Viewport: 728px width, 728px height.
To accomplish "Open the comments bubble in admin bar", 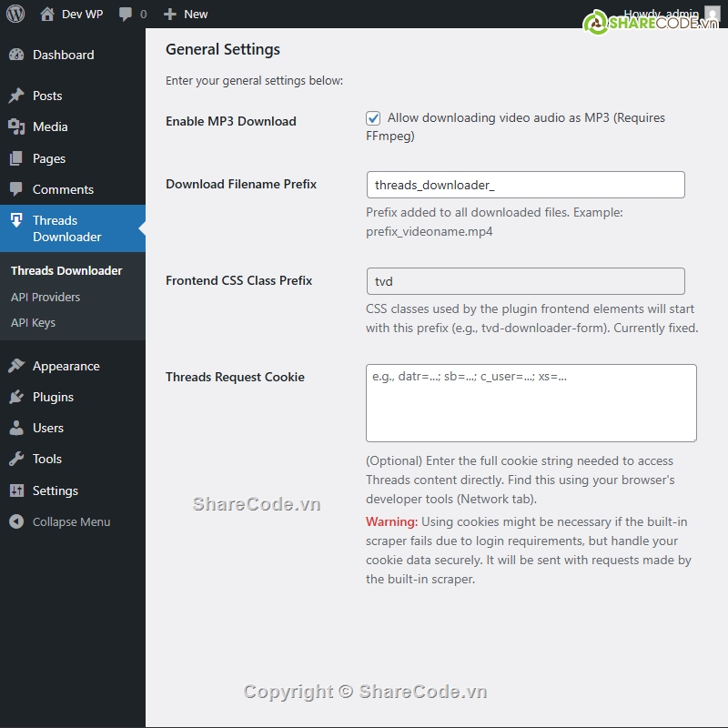I will [126, 14].
